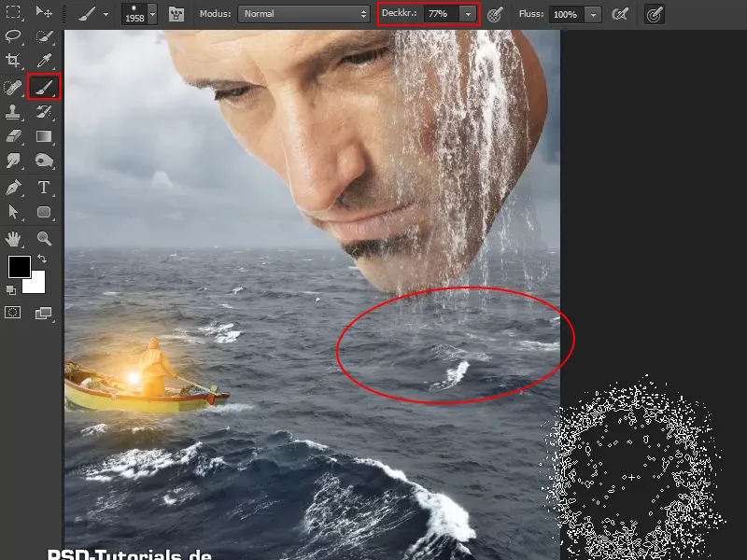Reset default foreground and background colors
Image resolution: width=747 pixels, height=560 pixels.
pyautogui.click(x=11, y=289)
